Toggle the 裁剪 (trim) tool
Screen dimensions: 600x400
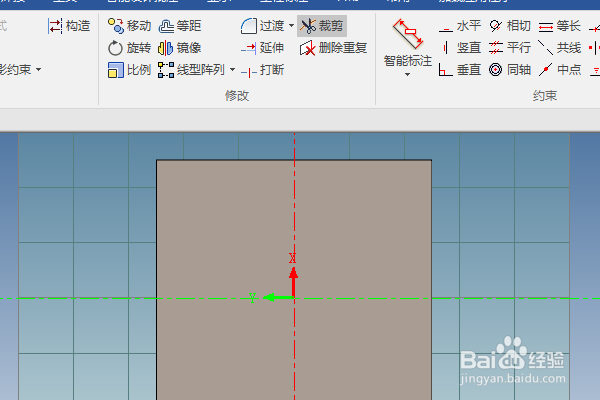322,26
